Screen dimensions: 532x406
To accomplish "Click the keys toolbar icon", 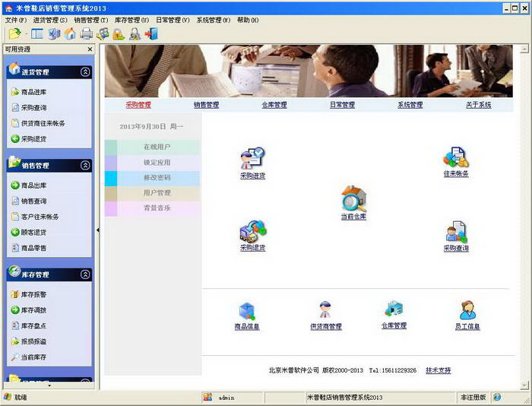I will click(x=103, y=34).
